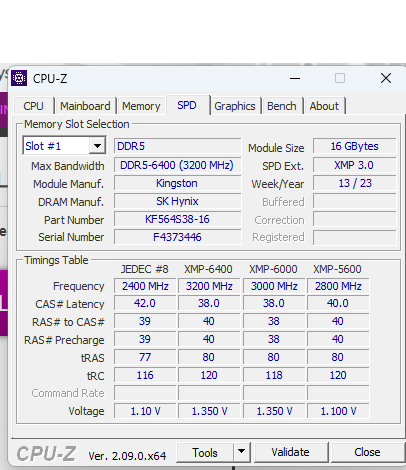Click the 2400 MHz frequency cell
Image resolution: width=406 pixels, height=470 pixels.
[145, 286]
